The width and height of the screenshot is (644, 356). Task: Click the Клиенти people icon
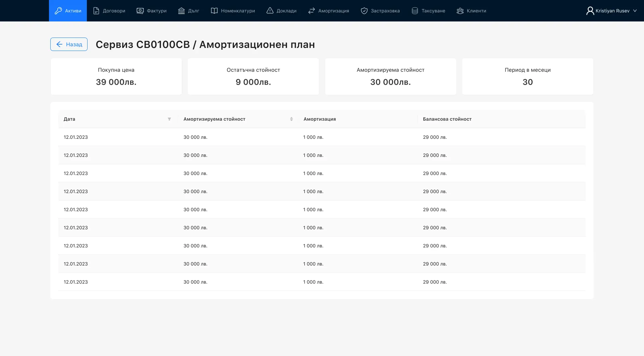pyautogui.click(x=460, y=11)
